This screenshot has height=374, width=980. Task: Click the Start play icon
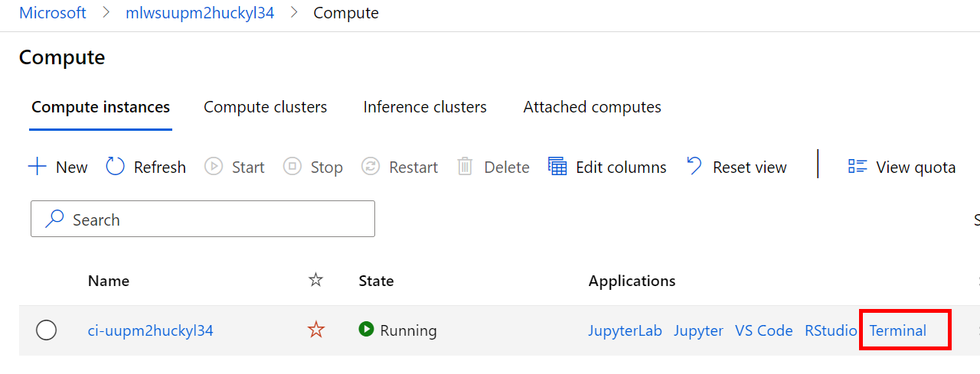click(214, 166)
